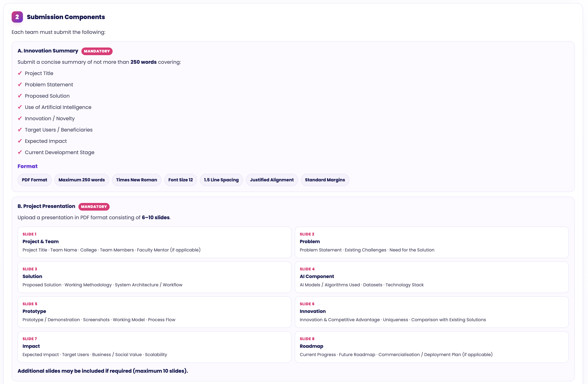Screen dimensions: 588x384
Task: Click the A. Innovation Summary heading
Action: pos(48,51)
